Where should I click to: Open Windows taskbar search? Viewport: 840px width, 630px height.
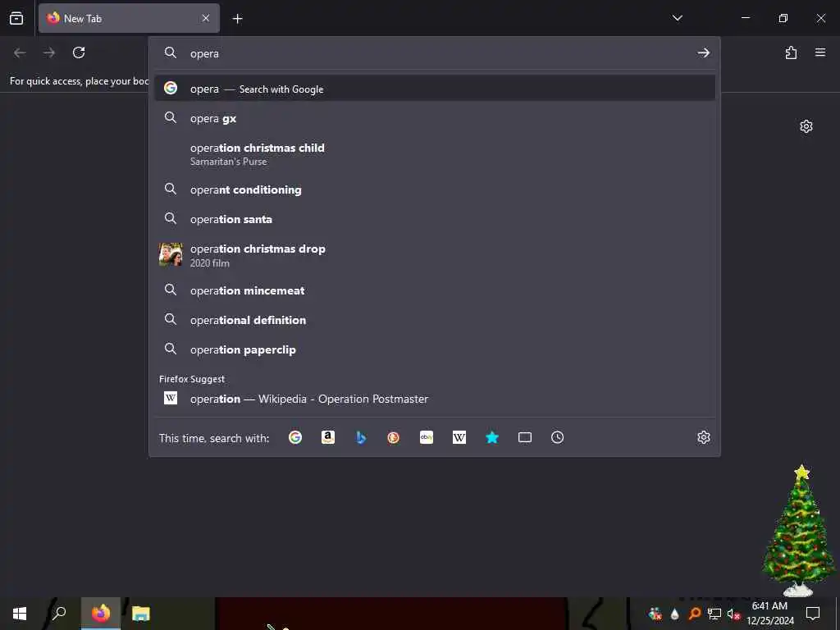pyautogui.click(x=59, y=614)
